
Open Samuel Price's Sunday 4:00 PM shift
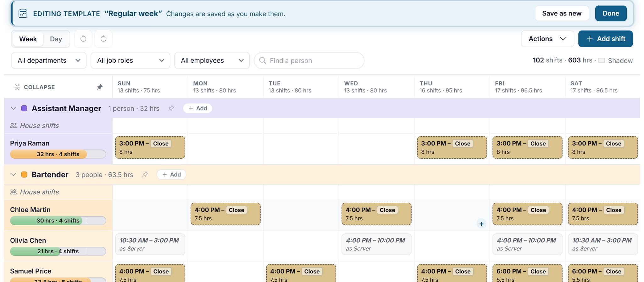150,273
